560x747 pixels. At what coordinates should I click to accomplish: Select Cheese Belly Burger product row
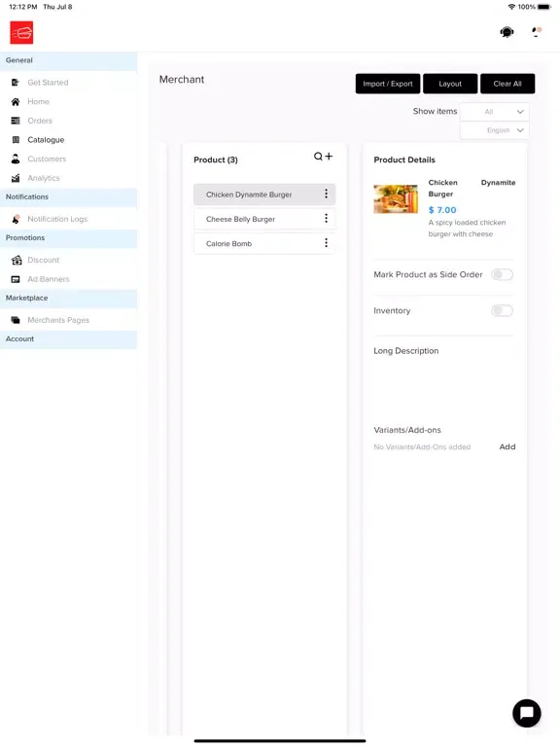point(264,219)
